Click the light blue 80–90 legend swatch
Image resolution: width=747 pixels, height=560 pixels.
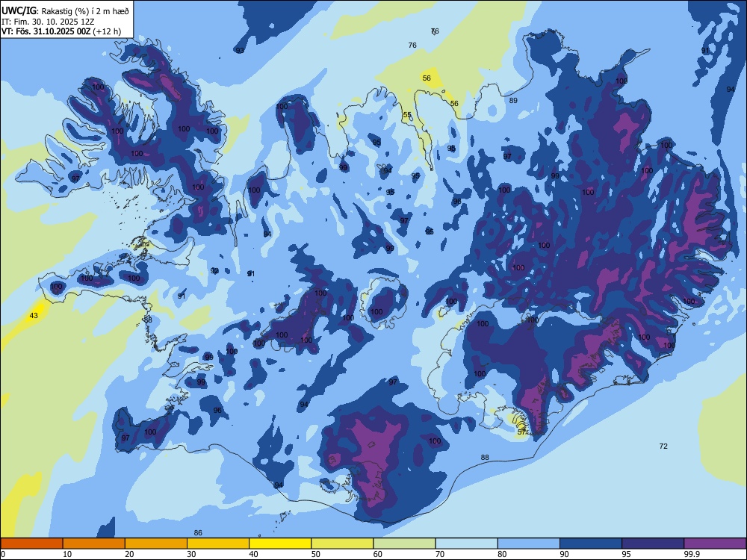[529, 544]
